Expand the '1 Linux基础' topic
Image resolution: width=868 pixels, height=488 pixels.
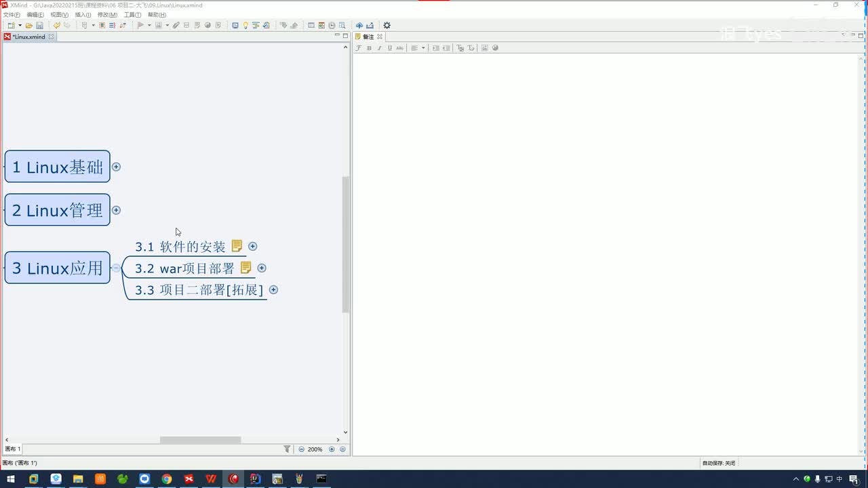click(116, 167)
